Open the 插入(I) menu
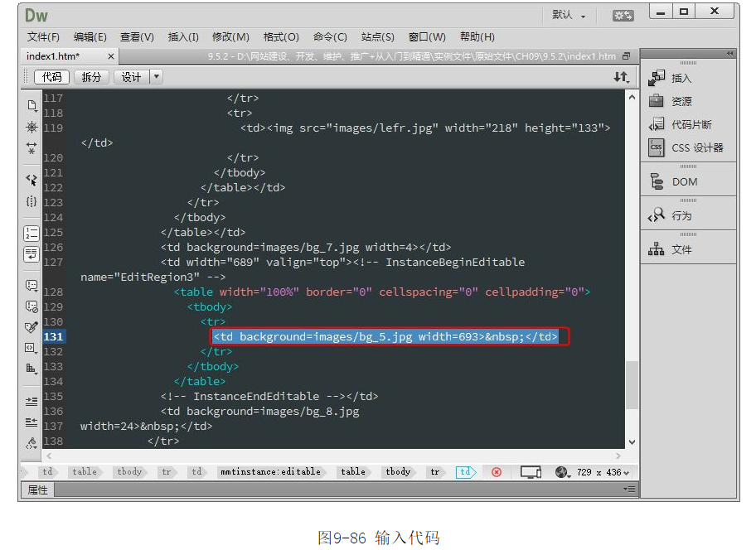 (x=183, y=37)
